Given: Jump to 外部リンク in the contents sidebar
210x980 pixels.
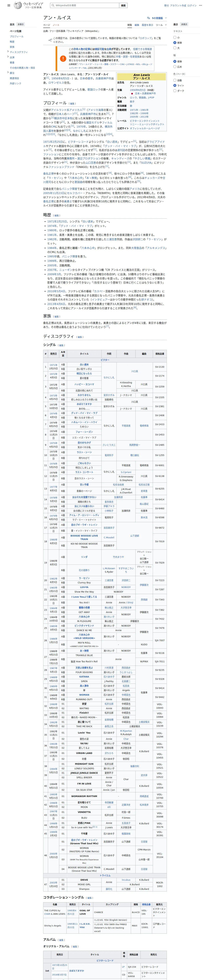Looking at the screenshot, I should (16, 83).
